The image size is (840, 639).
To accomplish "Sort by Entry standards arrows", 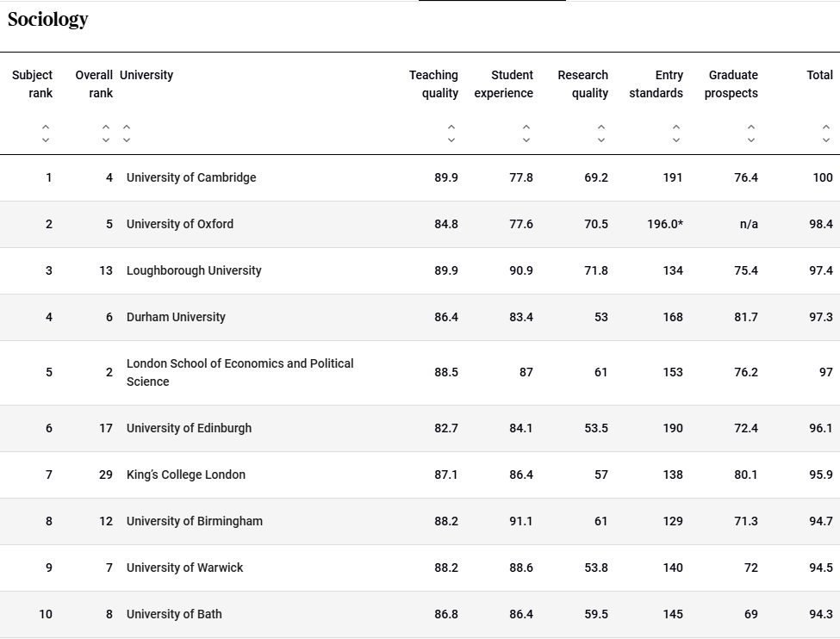I will [676, 133].
